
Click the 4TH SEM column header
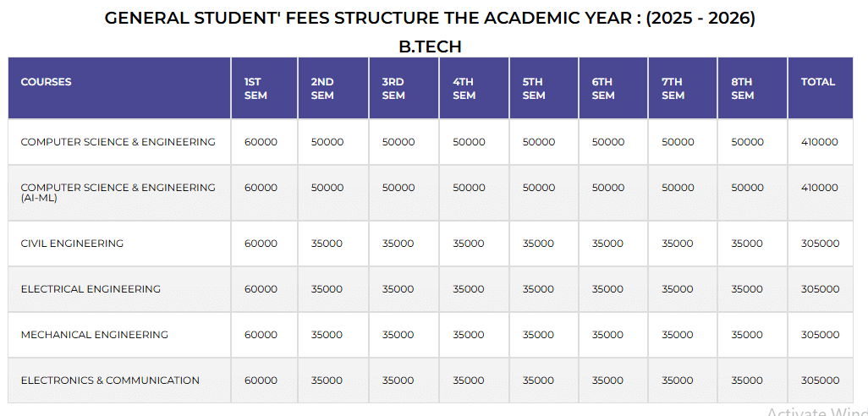(464, 89)
